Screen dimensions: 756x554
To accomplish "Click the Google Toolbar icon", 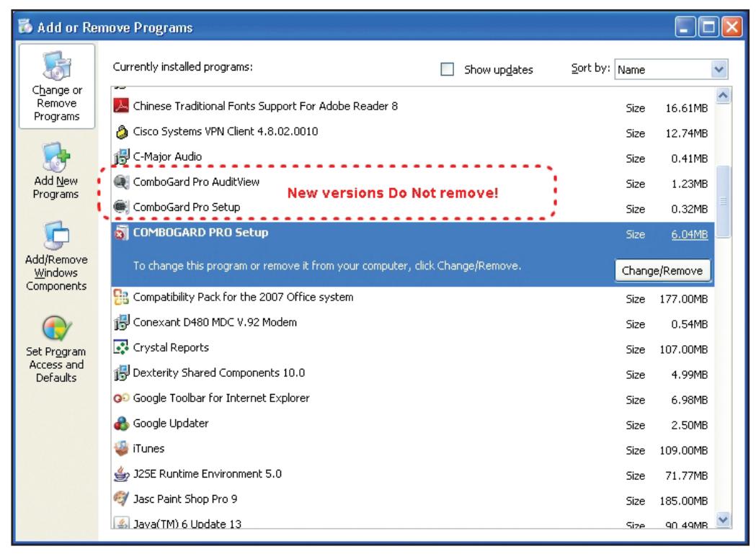I will pyautogui.click(x=121, y=398).
